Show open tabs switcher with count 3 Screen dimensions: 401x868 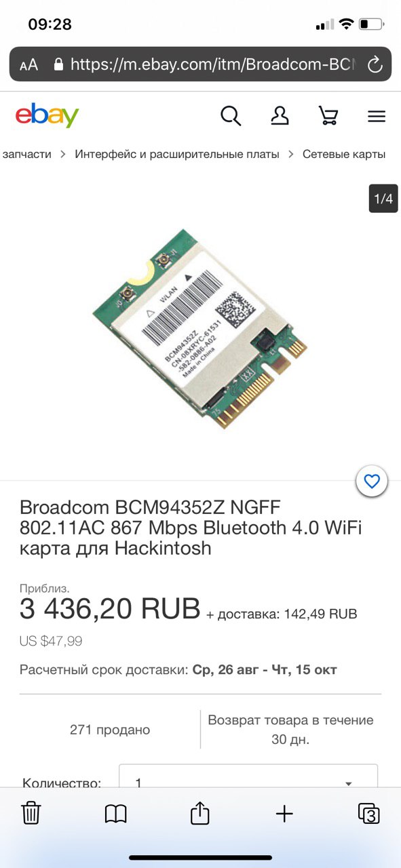pyautogui.click(x=368, y=813)
